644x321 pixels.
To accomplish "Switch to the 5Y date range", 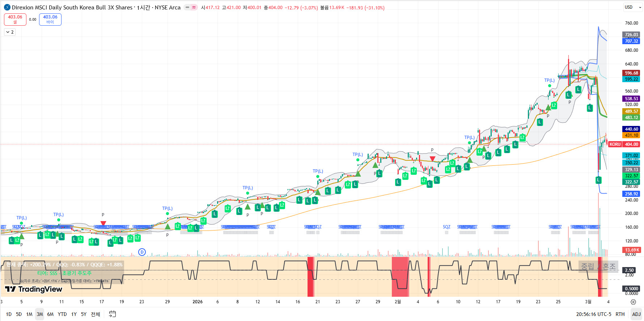I will click(84, 314).
